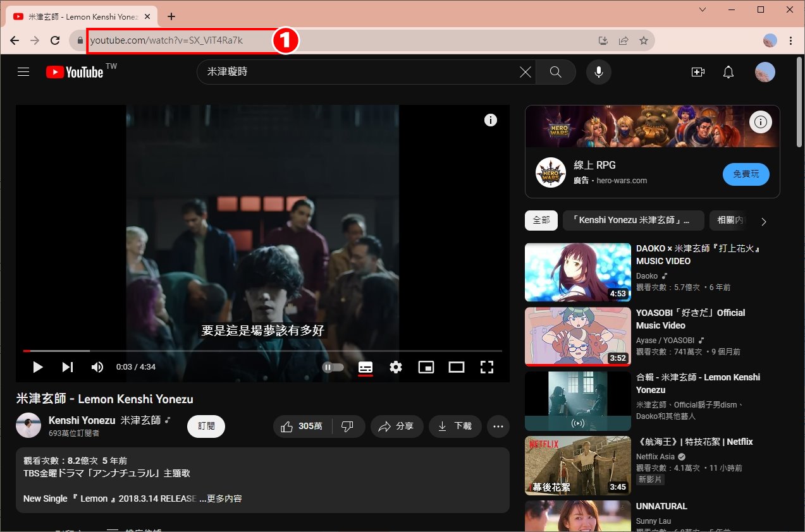
Task: Start voice search with the microphone
Action: pyautogui.click(x=598, y=72)
